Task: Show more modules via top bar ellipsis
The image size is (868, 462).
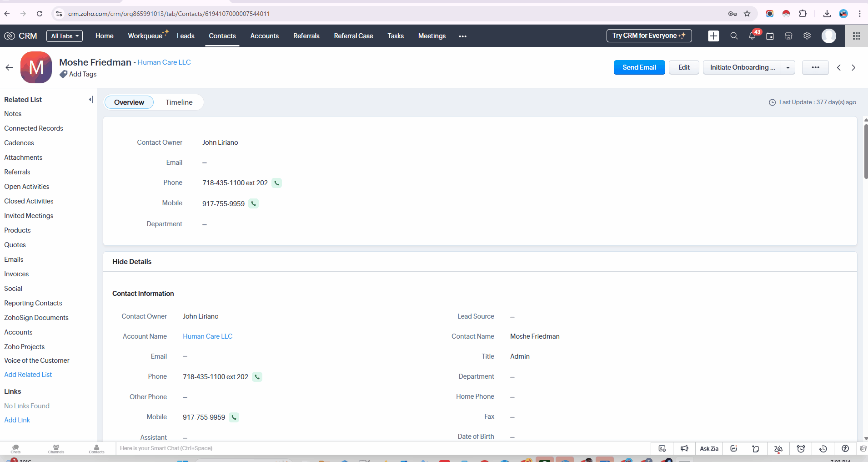Action: pos(463,36)
